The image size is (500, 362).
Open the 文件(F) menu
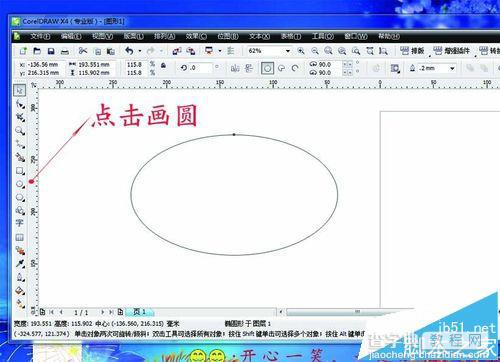[x=40, y=36]
